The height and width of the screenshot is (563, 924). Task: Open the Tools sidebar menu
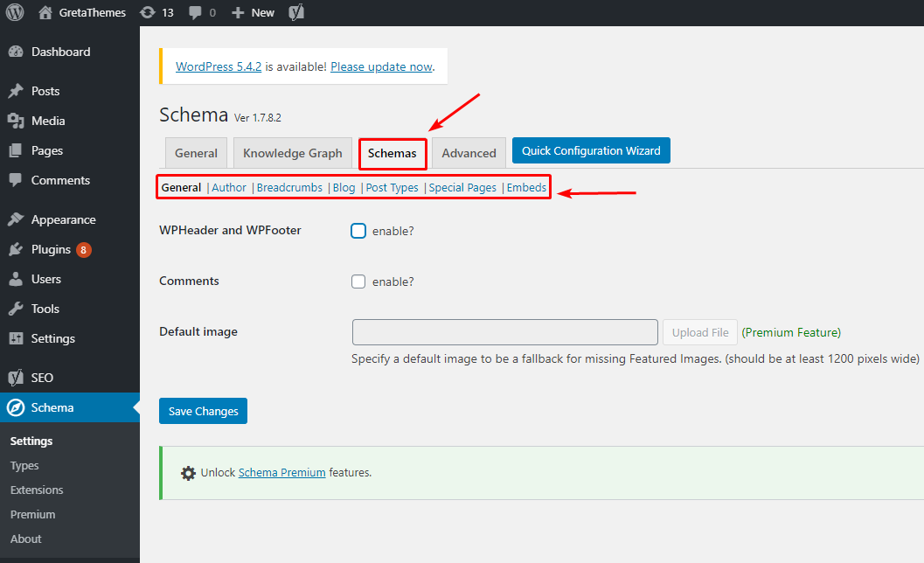[x=45, y=309]
